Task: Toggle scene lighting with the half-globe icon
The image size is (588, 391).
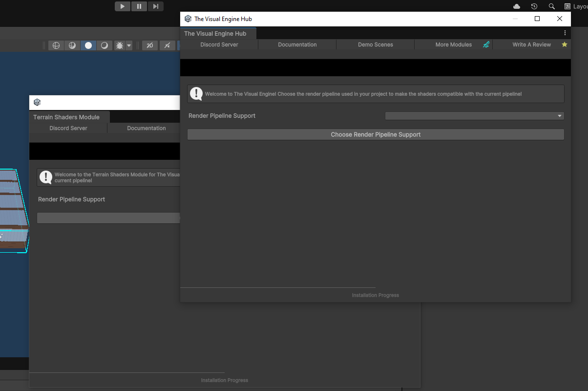Action: (72, 45)
